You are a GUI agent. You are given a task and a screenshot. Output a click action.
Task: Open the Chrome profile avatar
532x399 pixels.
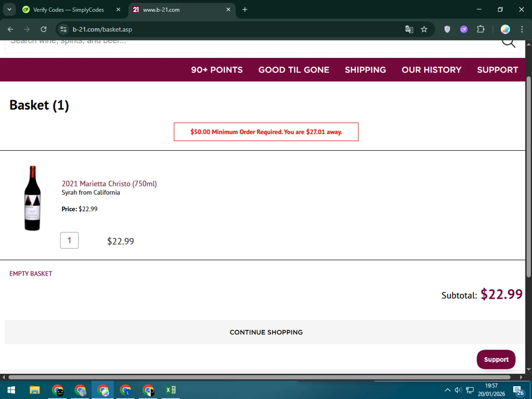coord(505,29)
